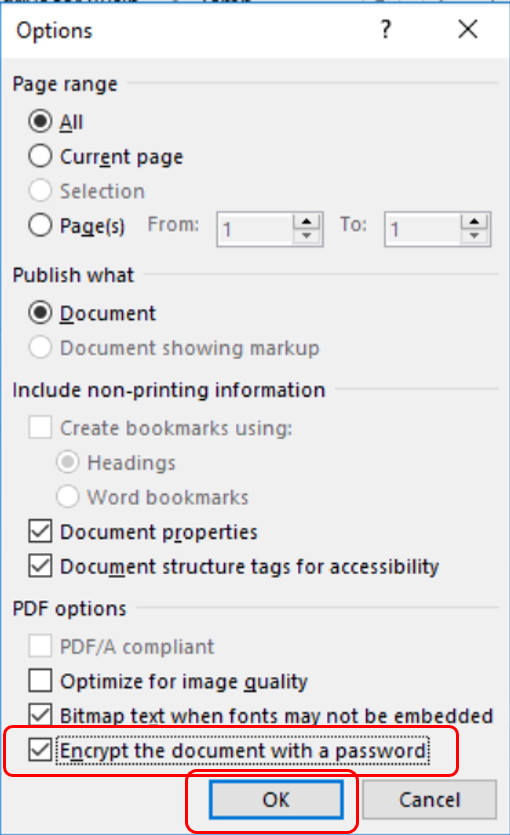Close the Options dialog with X
510x835 pixels.
(x=468, y=29)
